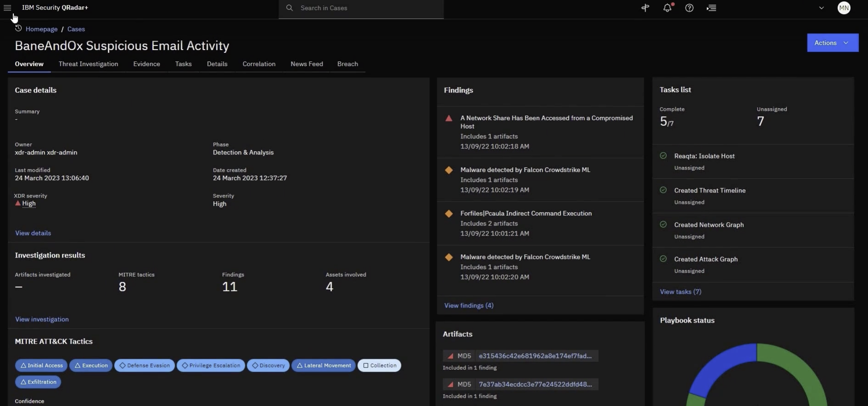The height and width of the screenshot is (406, 868).
Task: Switch to the Threat Investigation tab
Action: click(88, 64)
